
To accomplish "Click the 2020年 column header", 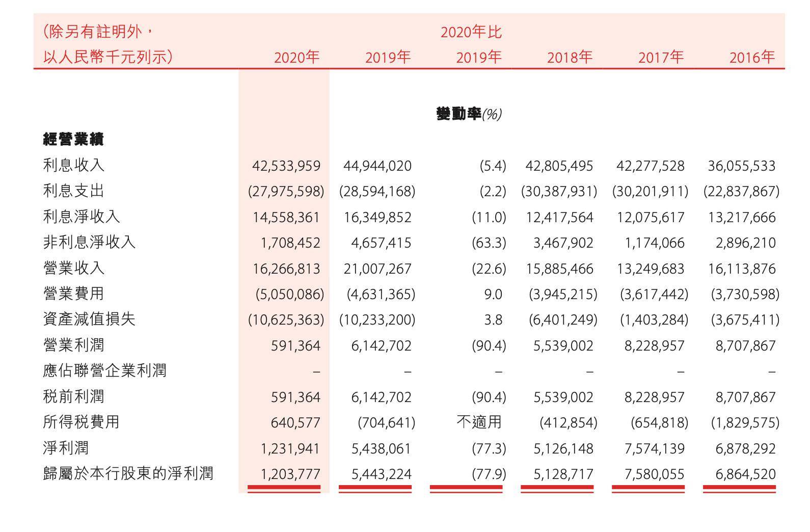I will (x=296, y=57).
